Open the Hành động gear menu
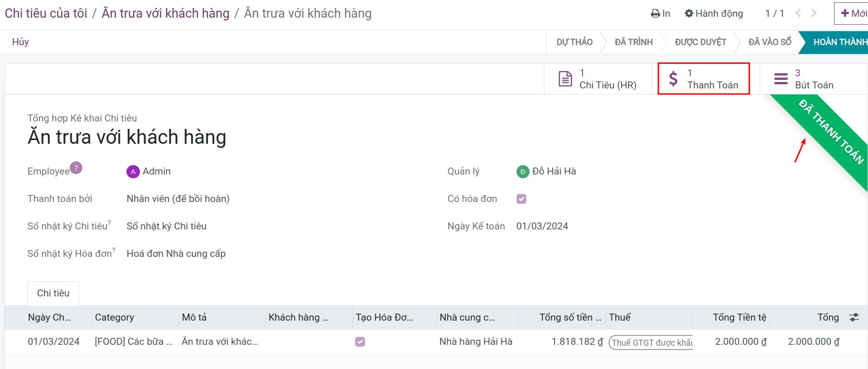868x369 pixels. [x=714, y=13]
